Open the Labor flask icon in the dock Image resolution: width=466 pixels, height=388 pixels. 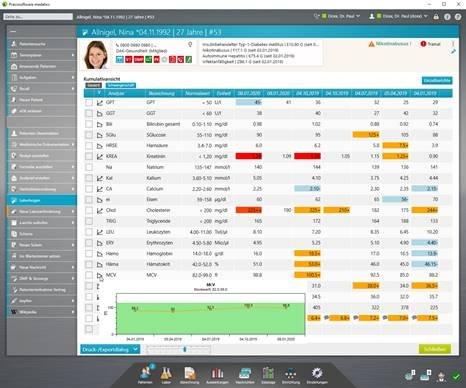(x=166, y=374)
